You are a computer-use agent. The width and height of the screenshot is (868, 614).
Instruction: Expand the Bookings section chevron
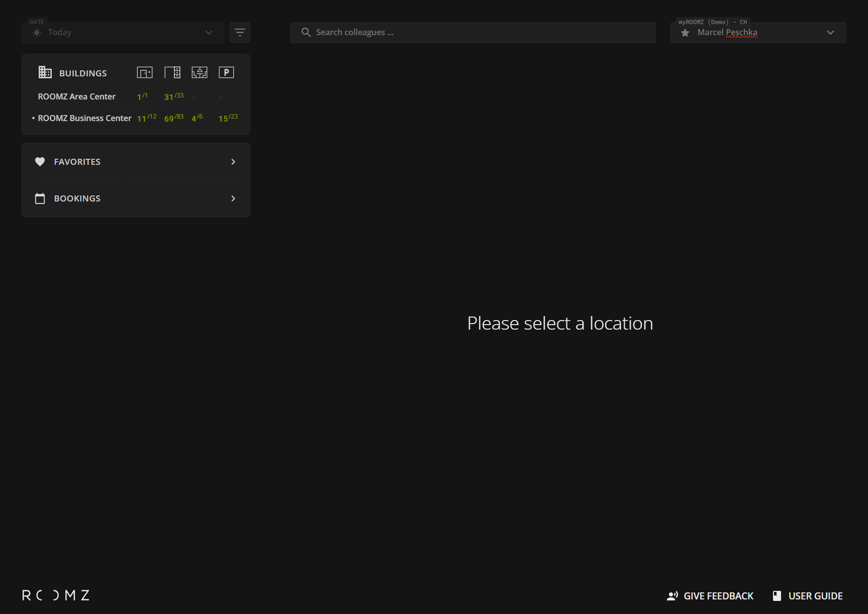click(x=233, y=198)
